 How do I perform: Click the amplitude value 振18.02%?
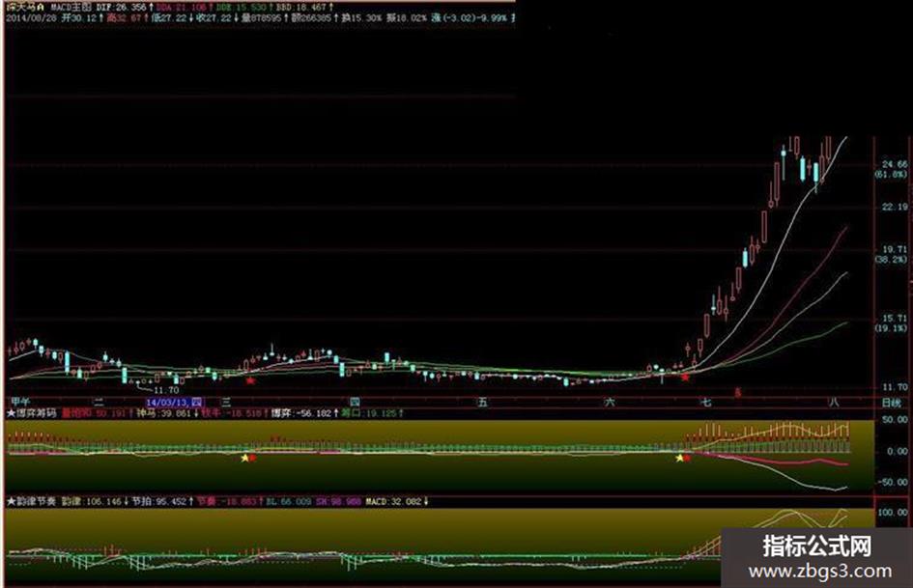click(407, 18)
